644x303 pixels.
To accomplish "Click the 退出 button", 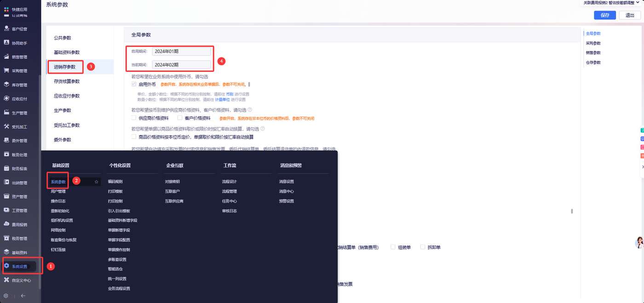I will [x=630, y=15].
